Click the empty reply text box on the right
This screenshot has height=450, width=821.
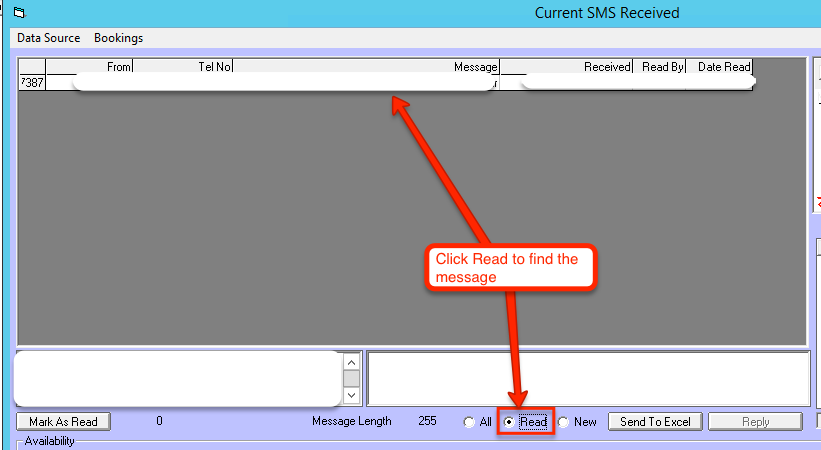coord(587,378)
